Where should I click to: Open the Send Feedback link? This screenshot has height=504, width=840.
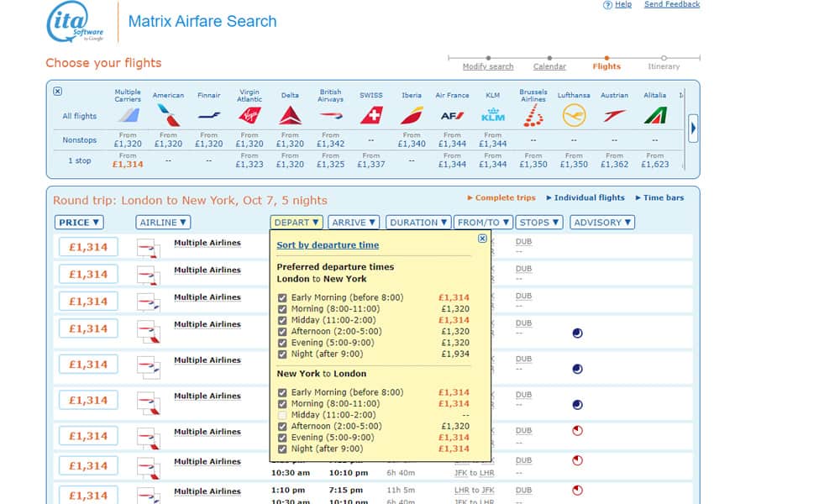point(672,4)
